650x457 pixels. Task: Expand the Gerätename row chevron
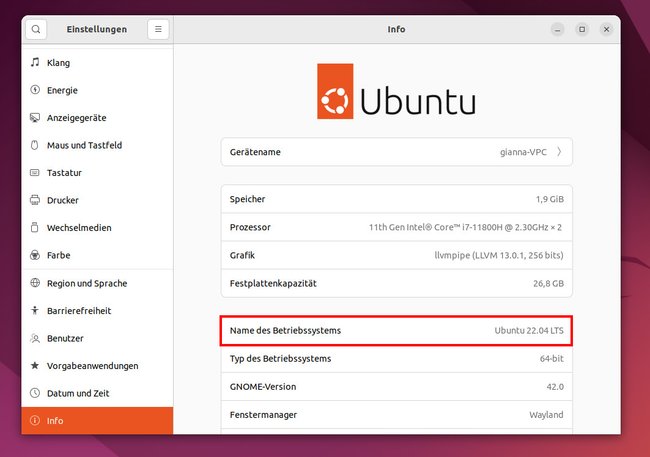tap(559, 152)
